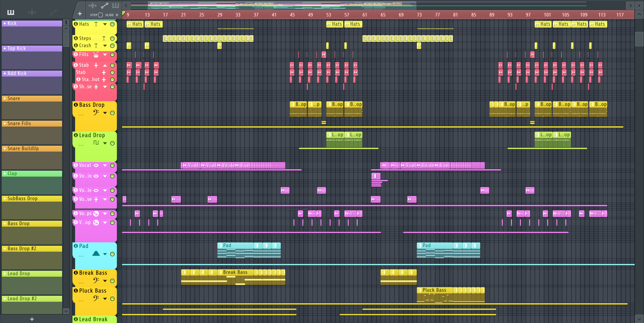Click the playlist overview horizontal scroll bar

click(282, 5)
